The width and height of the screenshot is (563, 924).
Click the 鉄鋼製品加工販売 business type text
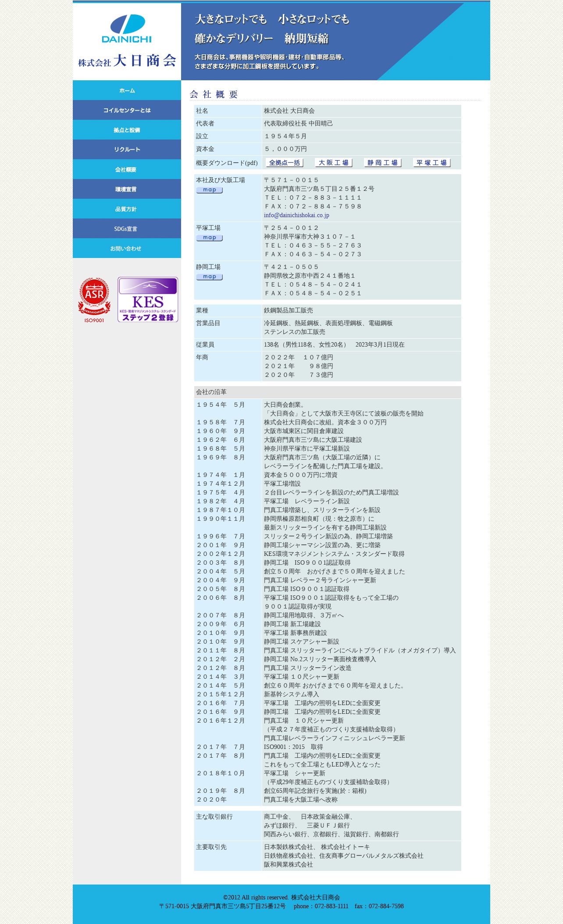pos(289,311)
